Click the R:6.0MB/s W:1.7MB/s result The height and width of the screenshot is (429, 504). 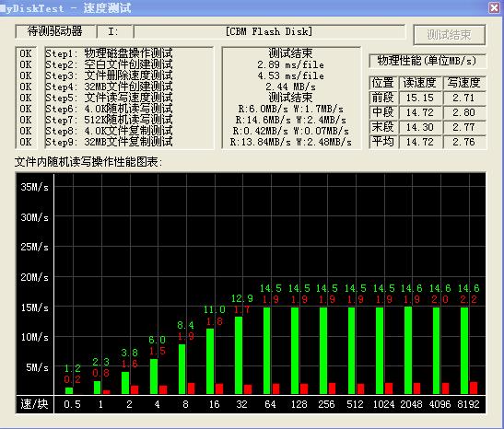coord(290,109)
